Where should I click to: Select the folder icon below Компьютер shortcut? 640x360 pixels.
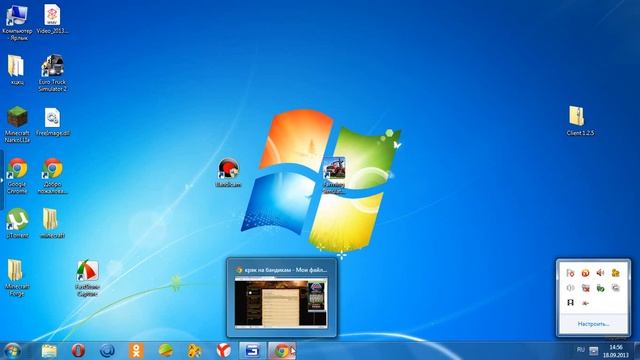(x=17, y=70)
